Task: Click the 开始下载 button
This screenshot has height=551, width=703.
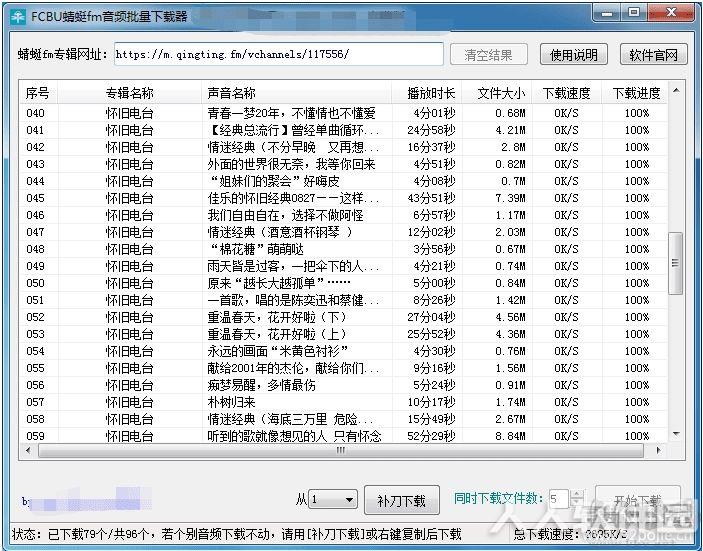Action: point(638,500)
